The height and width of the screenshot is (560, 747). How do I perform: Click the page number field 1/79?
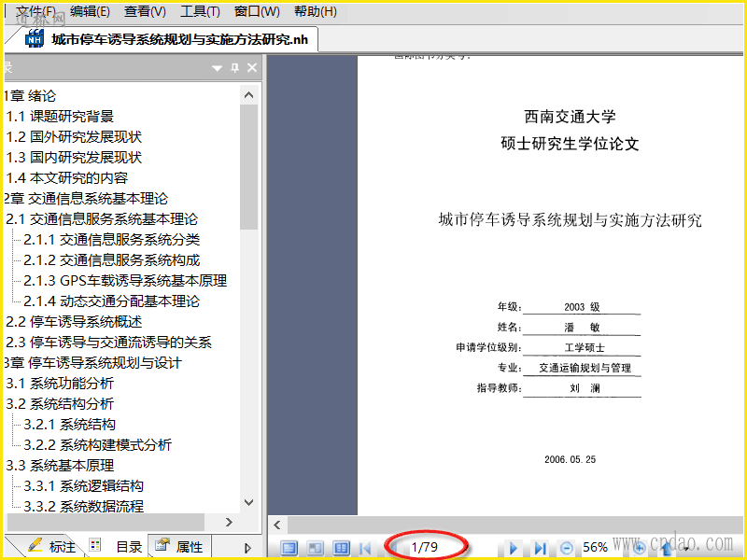click(x=425, y=547)
